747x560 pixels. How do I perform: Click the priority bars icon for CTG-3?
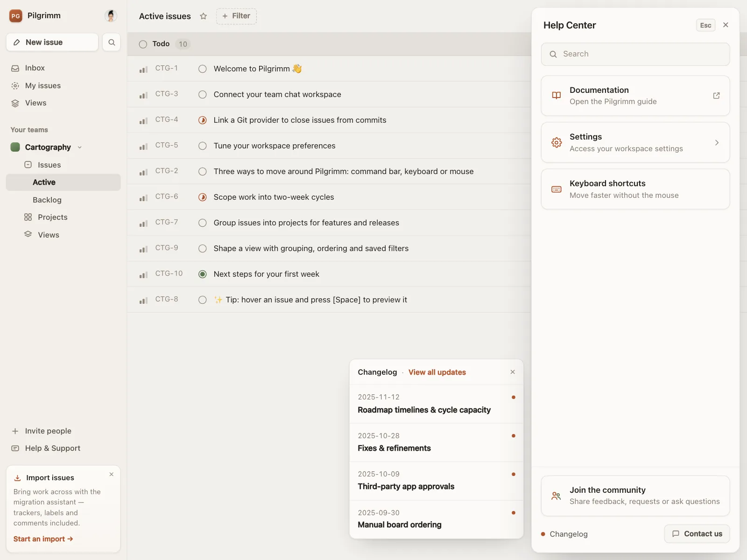pos(143,95)
